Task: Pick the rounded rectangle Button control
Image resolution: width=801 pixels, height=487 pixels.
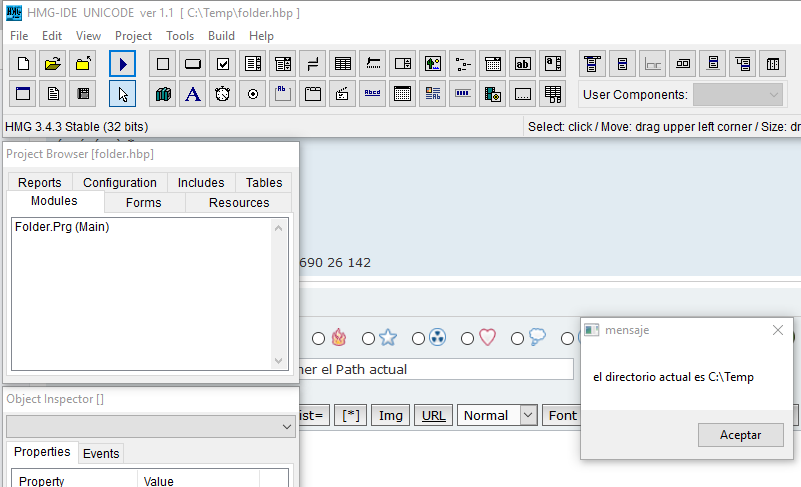Action: tap(193, 64)
